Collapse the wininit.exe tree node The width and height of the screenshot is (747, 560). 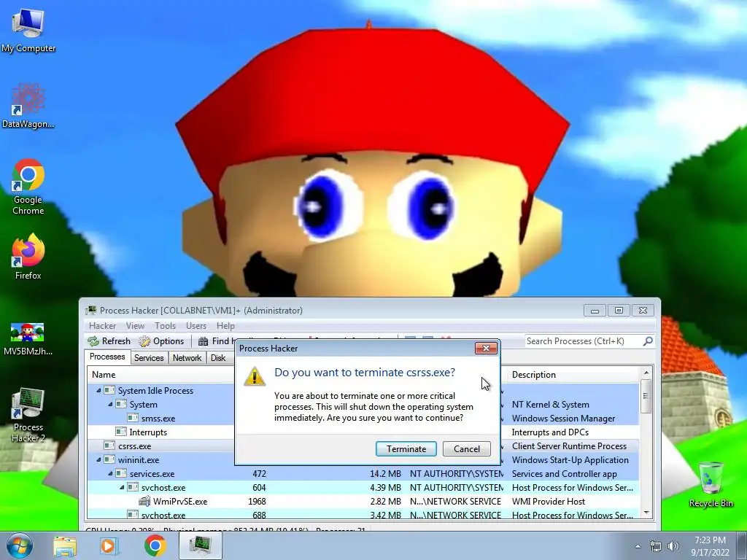(99, 460)
